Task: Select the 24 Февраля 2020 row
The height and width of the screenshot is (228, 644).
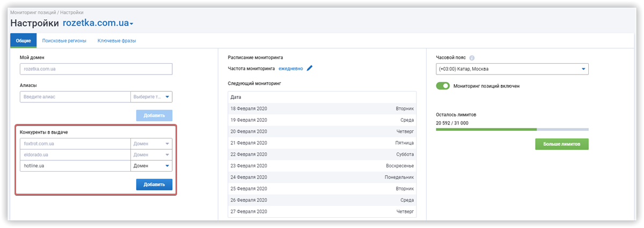Action: (322, 177)
